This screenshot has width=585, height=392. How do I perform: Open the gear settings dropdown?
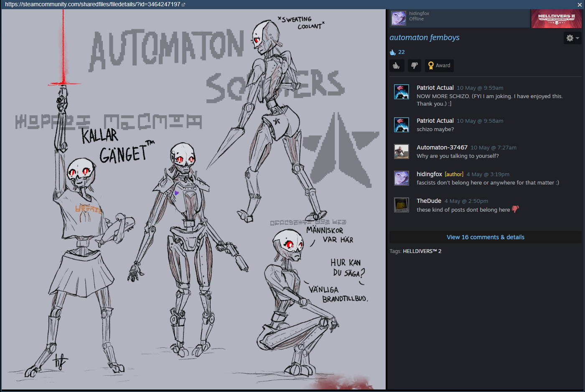(572, 38)
